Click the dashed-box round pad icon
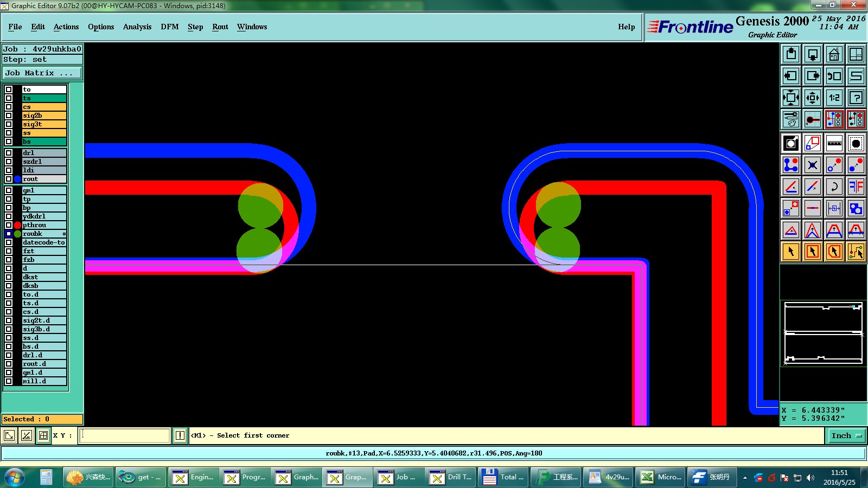 pyautogui.click(x=856, y=143)
